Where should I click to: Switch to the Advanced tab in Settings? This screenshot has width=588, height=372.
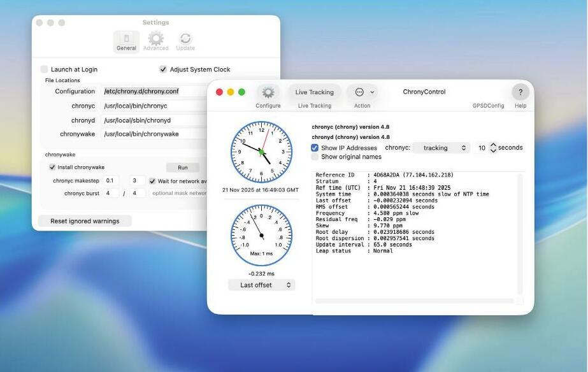click(x=155, y=41)
